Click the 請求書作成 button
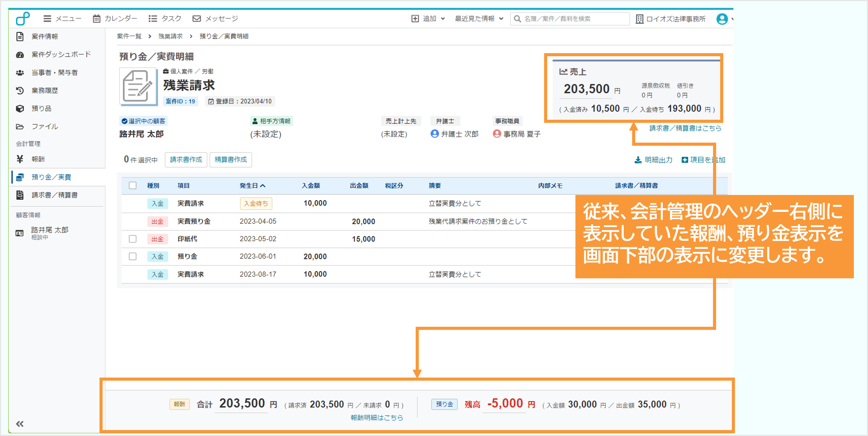This screenshot has width=868, height=436. coord(186,160)
